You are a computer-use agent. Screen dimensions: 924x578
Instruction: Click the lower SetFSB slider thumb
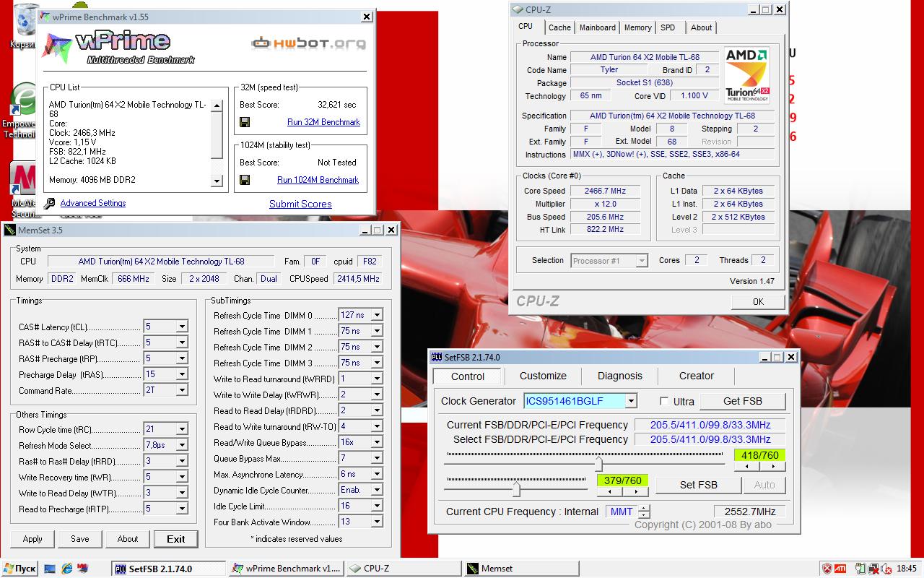516,489
